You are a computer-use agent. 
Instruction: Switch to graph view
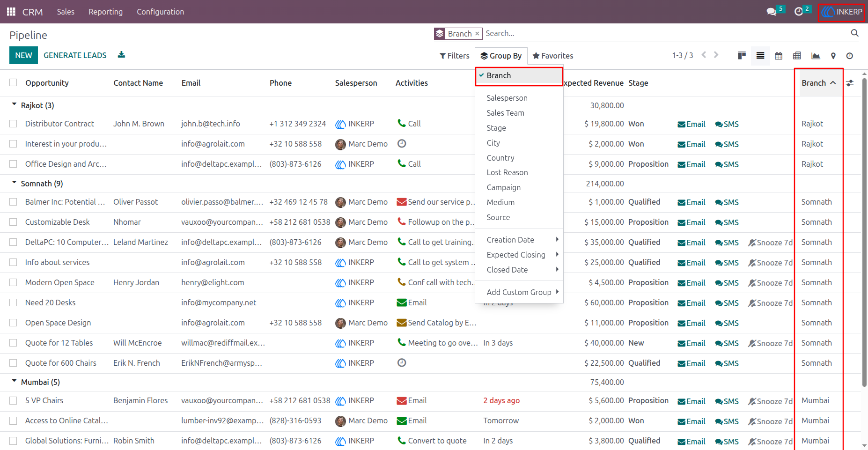coord(816,56)
